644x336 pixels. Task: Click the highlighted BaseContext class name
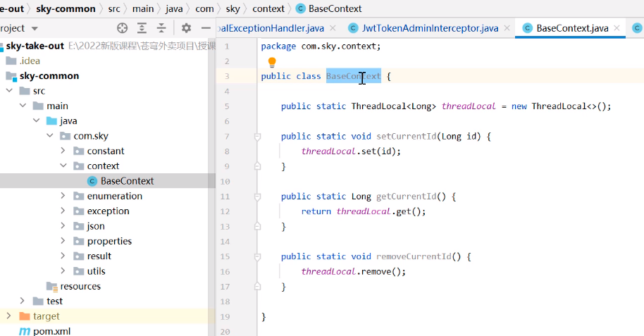tap(354, 76)
